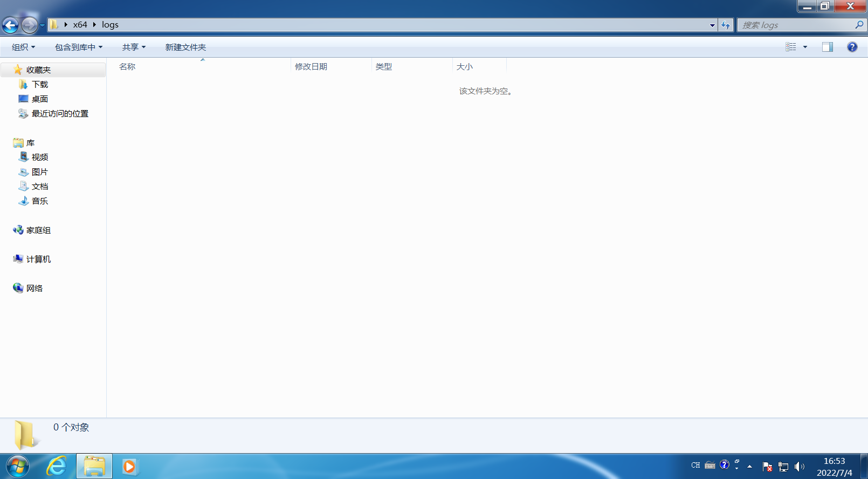The image size is (868, 479).
Task: Open the 包含到库中 dropdown menu
Action: click(79, 47)
